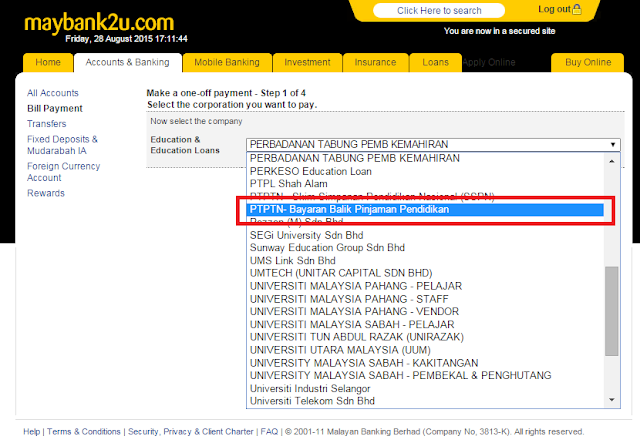Open the Mobile Banking tab

(227, 62)
